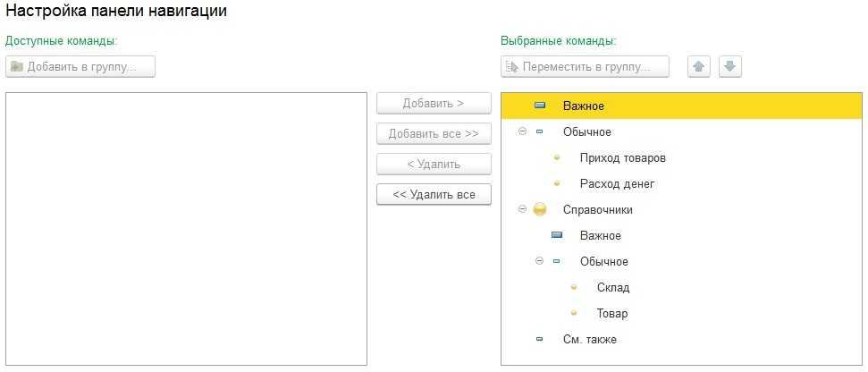This screenshot has width=868, height=372.
Task: Select the См. также group
Action: tap(589, 340)
